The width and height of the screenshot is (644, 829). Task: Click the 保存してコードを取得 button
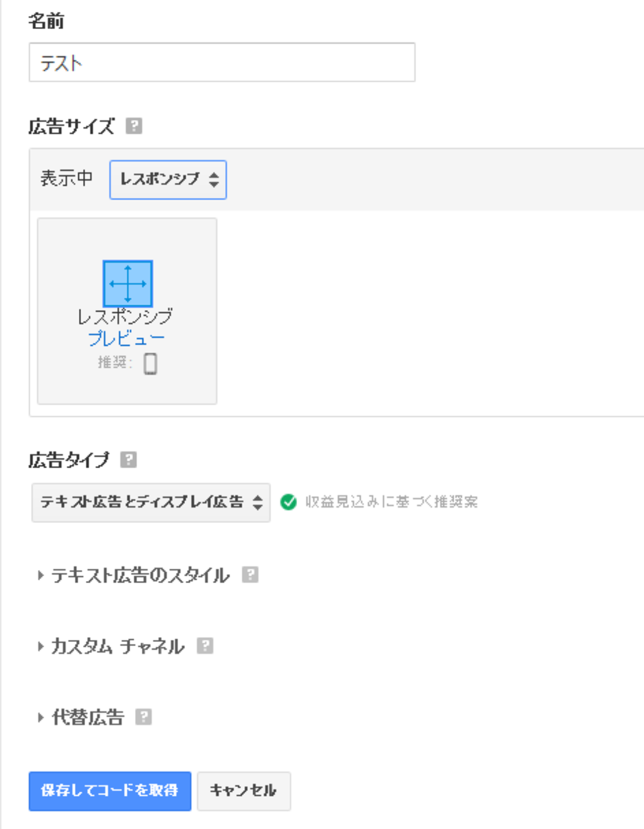pos(110,791)
